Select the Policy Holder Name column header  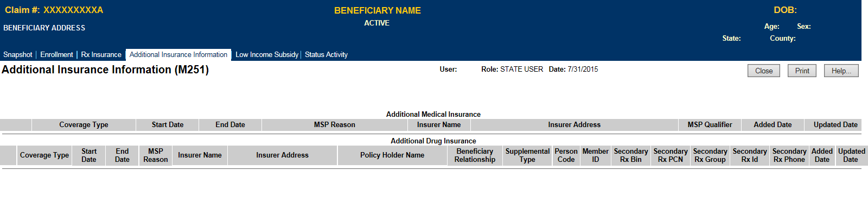392,155
